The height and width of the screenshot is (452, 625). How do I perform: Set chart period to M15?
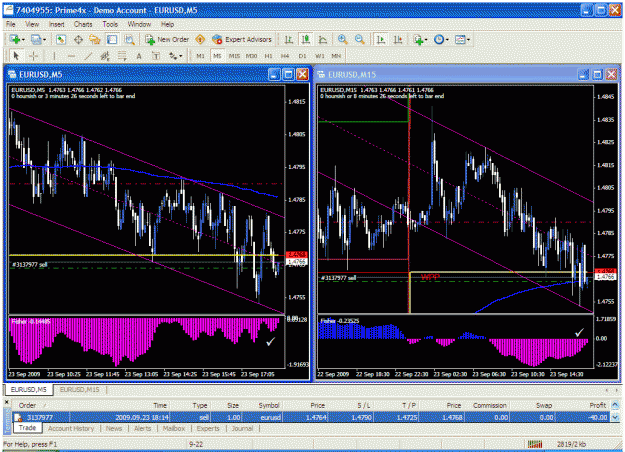pos(234,56)
